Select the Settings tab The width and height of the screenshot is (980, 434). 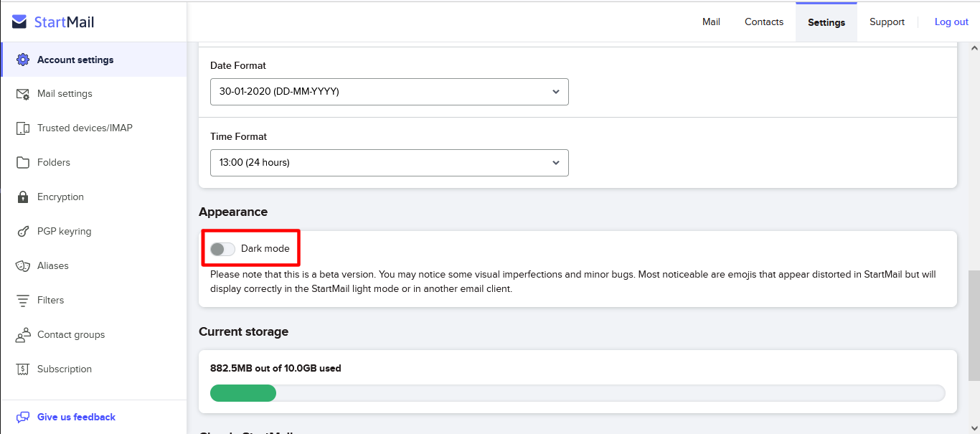(x=826, y=22)
